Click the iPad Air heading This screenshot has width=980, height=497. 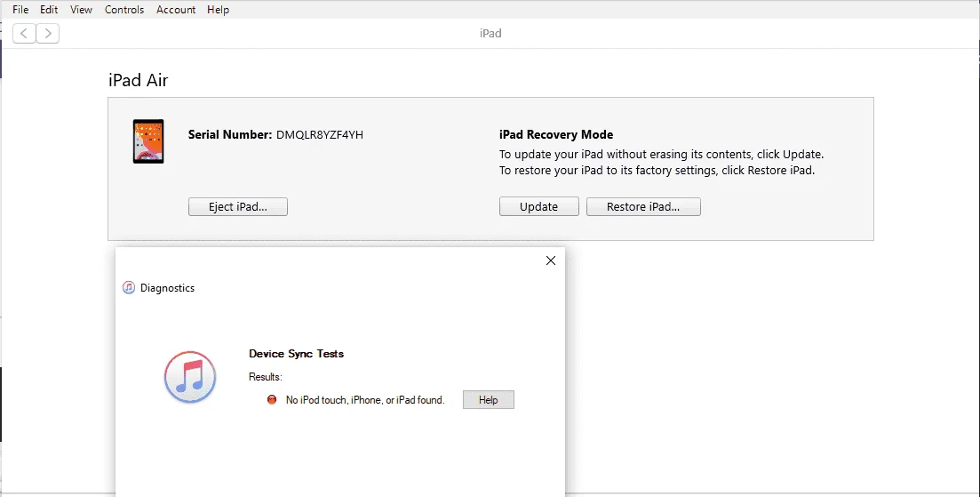click(x=138, y=80)
